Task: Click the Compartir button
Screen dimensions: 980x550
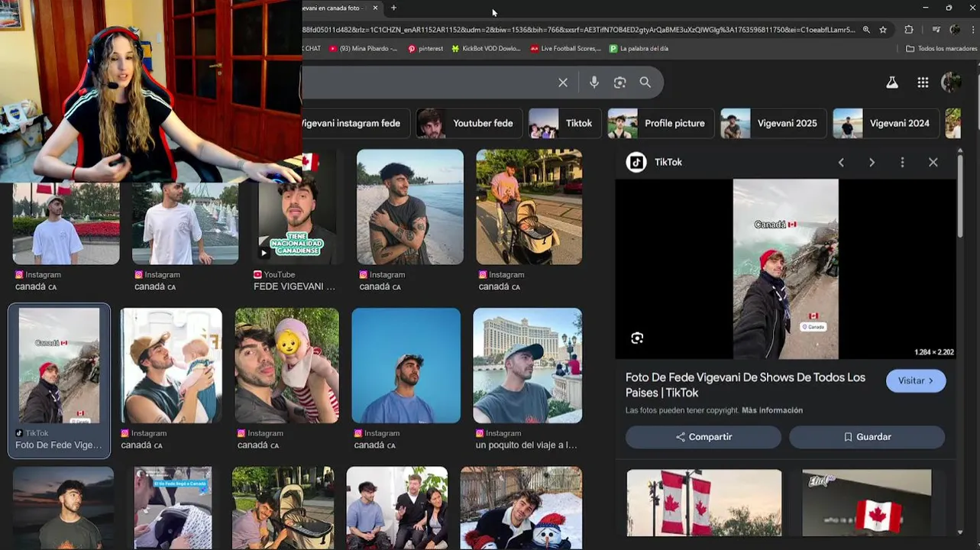Action: click(x=703, y=437)
